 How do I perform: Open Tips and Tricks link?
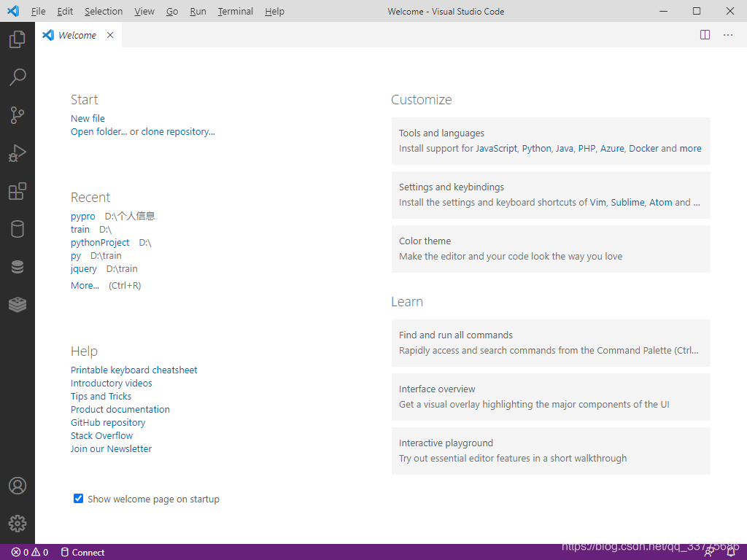point(101,396)
